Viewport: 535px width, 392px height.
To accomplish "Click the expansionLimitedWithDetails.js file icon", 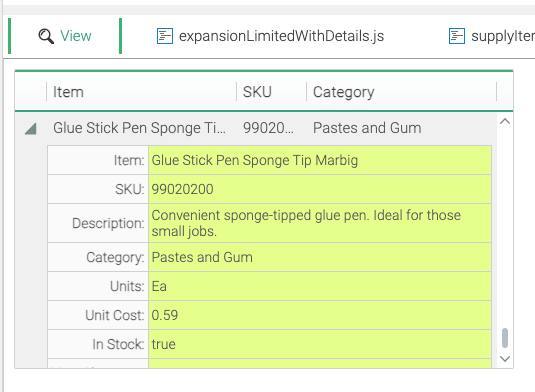I will tap(165, 36).
